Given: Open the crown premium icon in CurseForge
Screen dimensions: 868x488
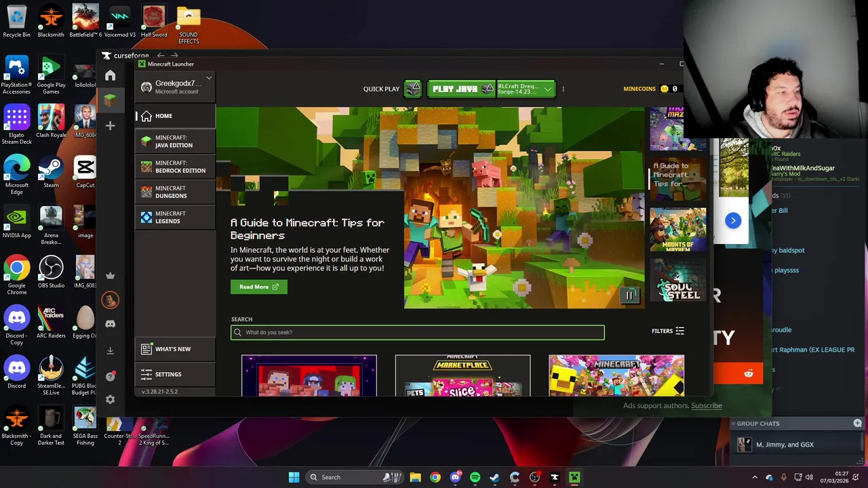Looking at the screenshot, I should 110,275.
